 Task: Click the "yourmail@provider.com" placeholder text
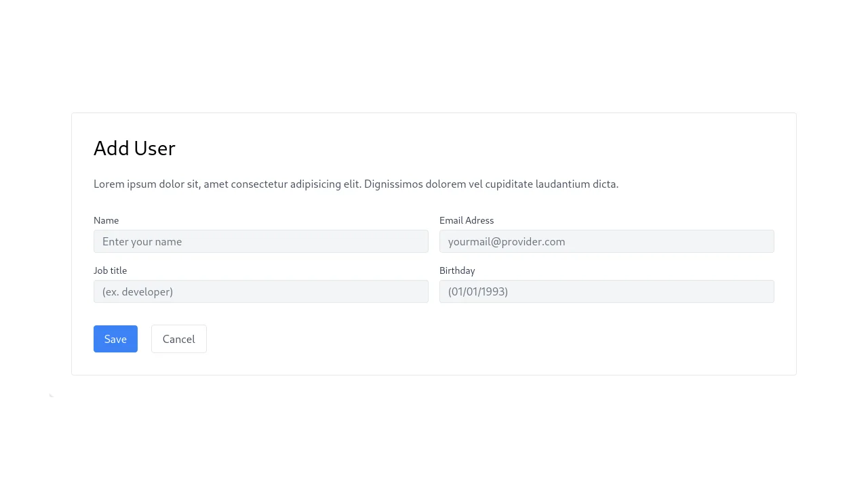tap(506, 241)
